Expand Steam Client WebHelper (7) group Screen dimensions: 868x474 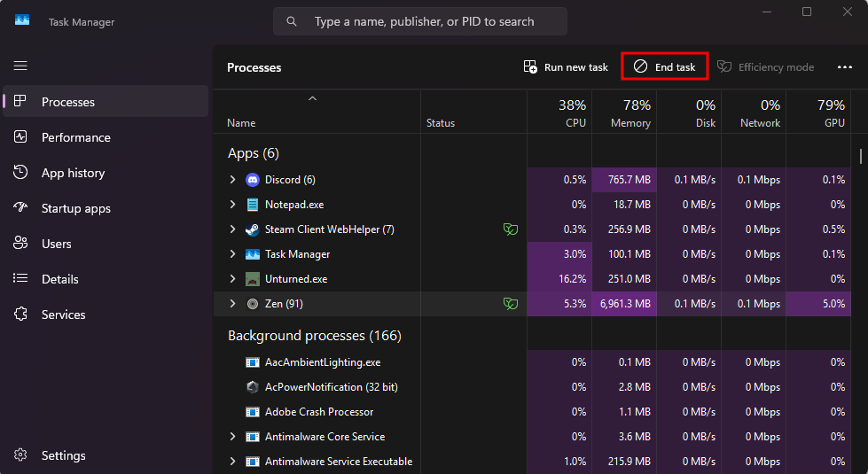pos(233,229)
